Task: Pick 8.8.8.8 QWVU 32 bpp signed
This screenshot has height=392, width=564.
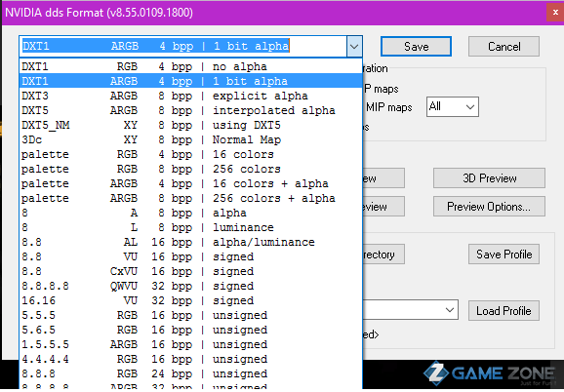Action: coord(190,286)
